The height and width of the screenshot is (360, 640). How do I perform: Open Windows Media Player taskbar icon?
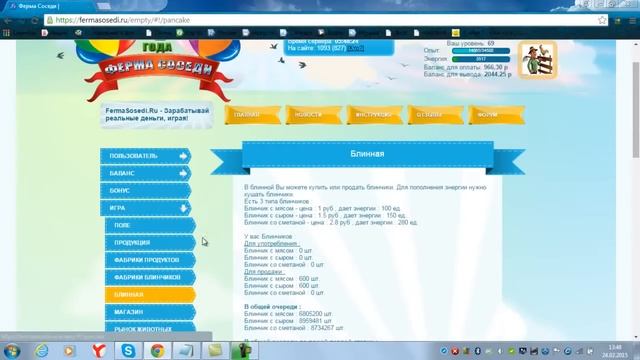[69, 351]
